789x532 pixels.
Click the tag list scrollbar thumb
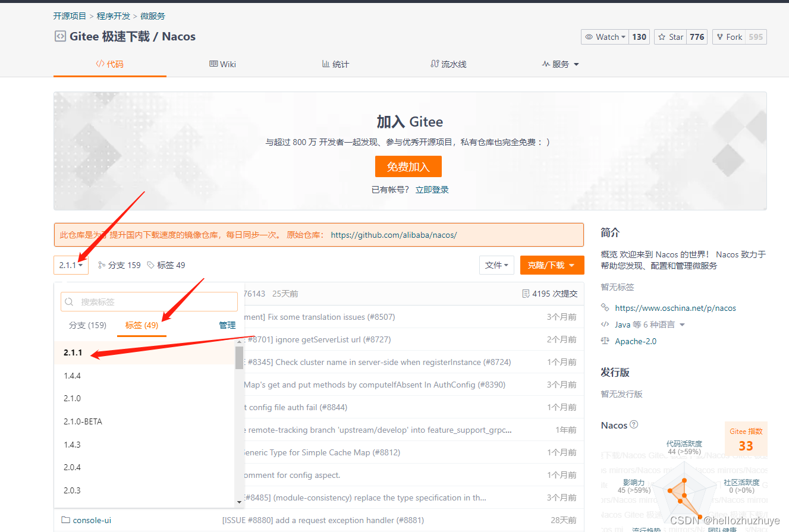click(239, 358)
